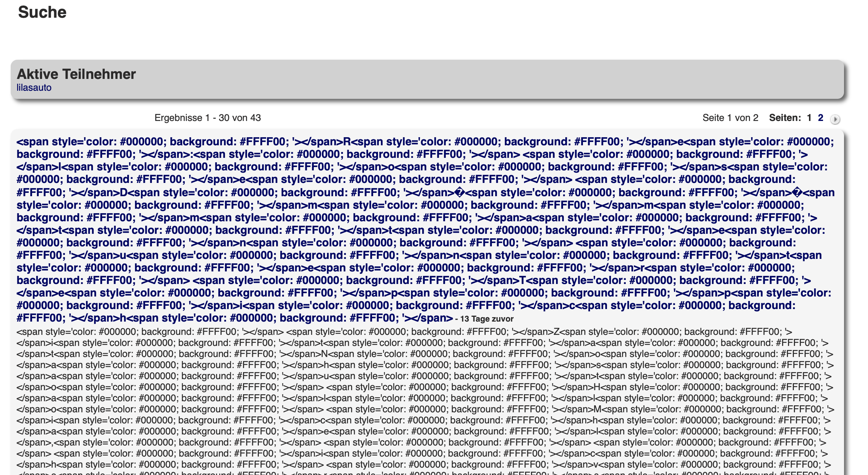Image resolution: width=868 pixels, height=475 pixels.
Task: Click the title fragment '>T<span'
Action: click(523, 280)
